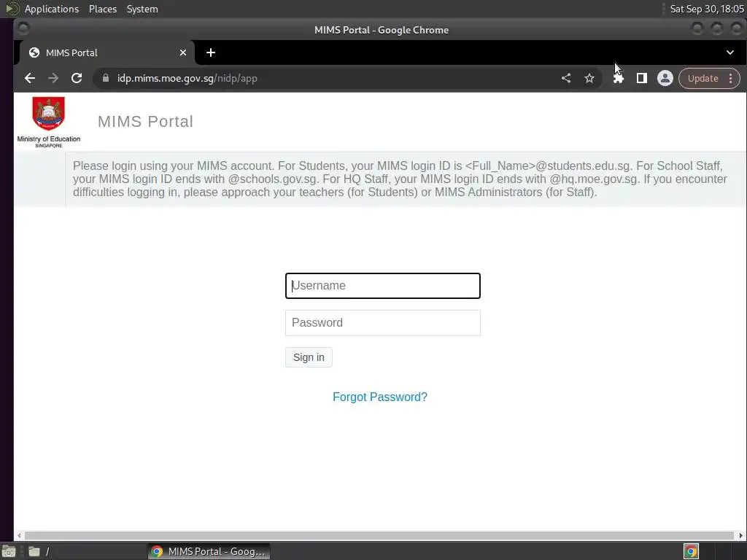The image size is (747, 560).
Task: Open the file manager folder icon in the taskbar
Action: click(34, 551)
